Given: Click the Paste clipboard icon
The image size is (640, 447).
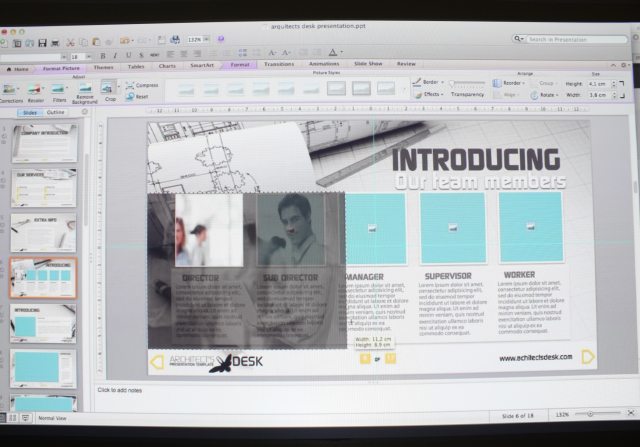Looking at the screenshot, I should click(x=96, y=42).
